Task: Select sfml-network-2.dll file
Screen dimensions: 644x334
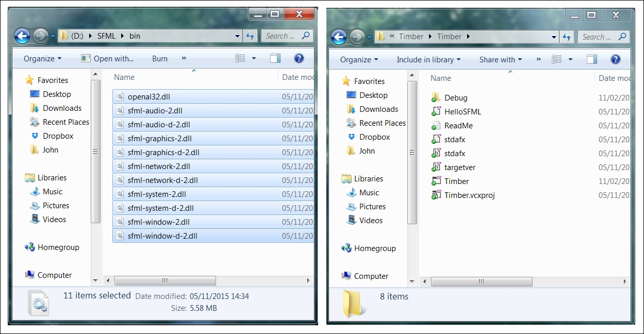Action: [x=213, y=166]
